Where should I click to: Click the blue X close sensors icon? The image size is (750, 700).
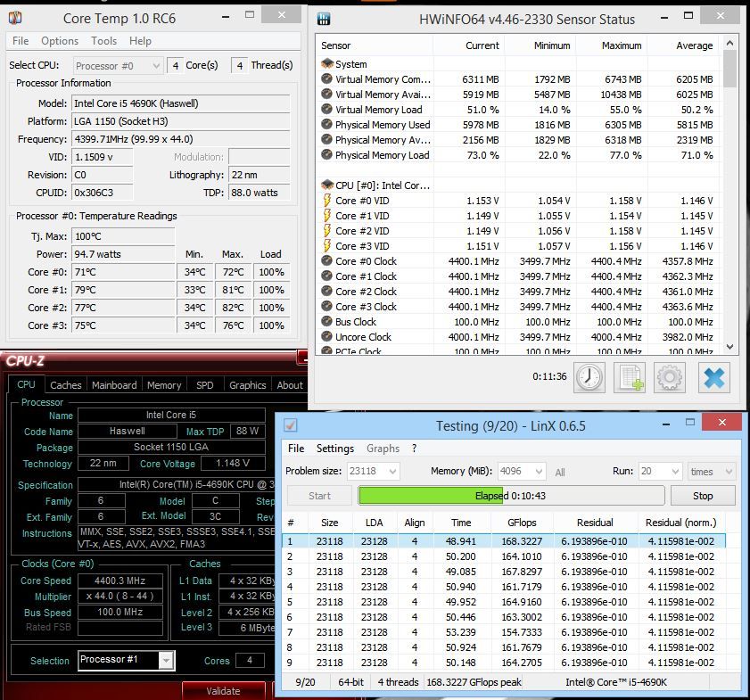713,378
